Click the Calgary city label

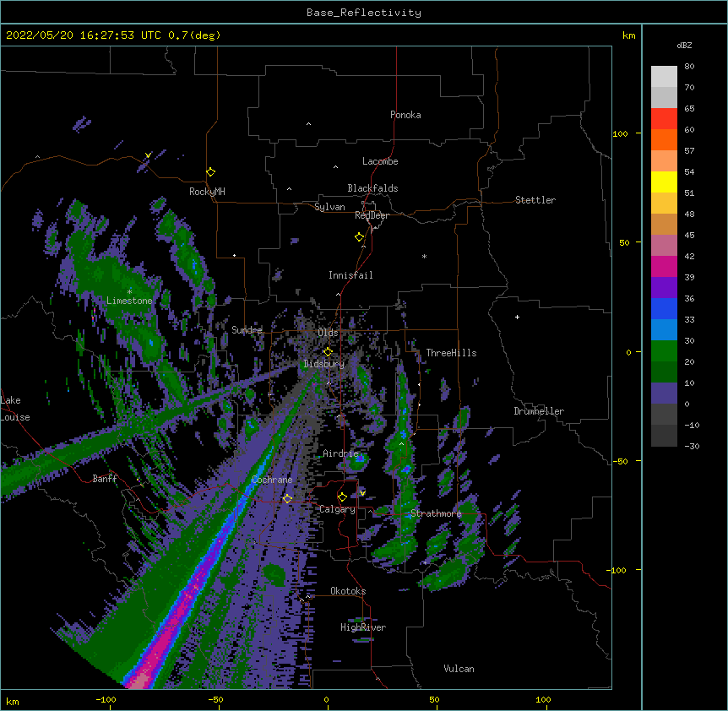click(337, 509)
